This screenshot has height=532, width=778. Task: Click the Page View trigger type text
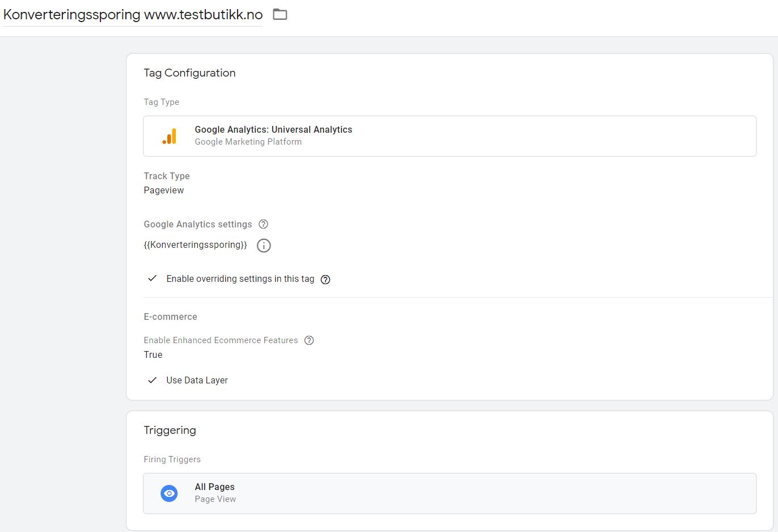tap(215, 499)
